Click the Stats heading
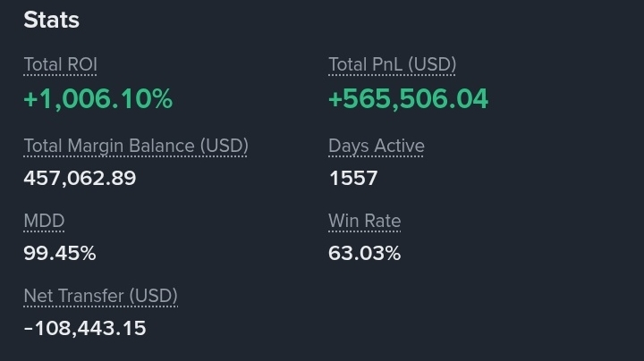 51,20
